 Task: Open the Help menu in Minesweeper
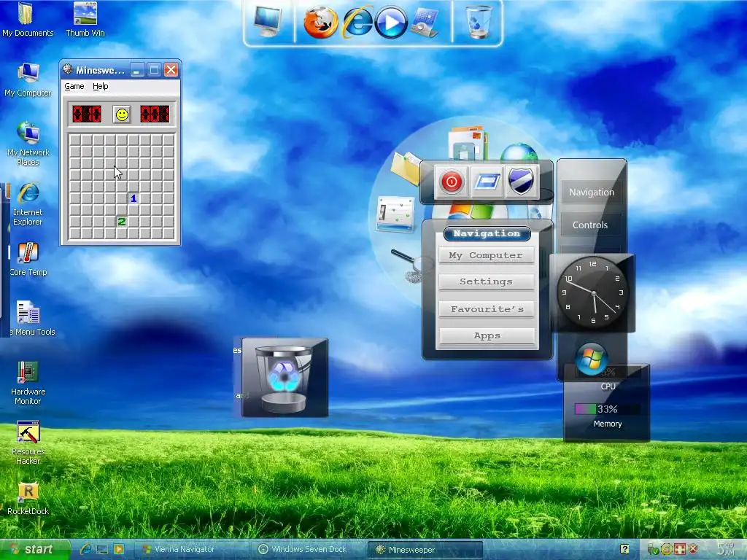100,86
